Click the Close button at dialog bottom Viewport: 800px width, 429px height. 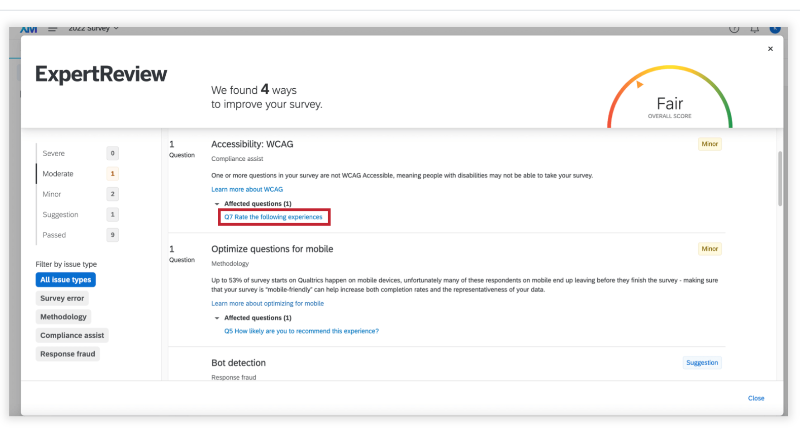756,398
